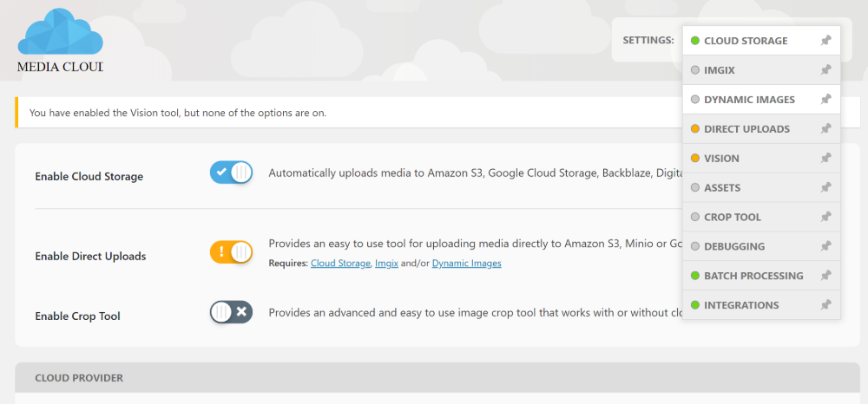
Task: Turn on the Enable Crop Tool toggle
Action: pyautogui.click(x=231, y=312)
